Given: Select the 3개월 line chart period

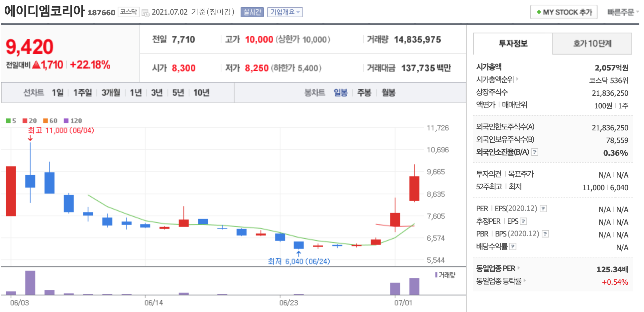Looking at the screenshot, I should (111, 92).
